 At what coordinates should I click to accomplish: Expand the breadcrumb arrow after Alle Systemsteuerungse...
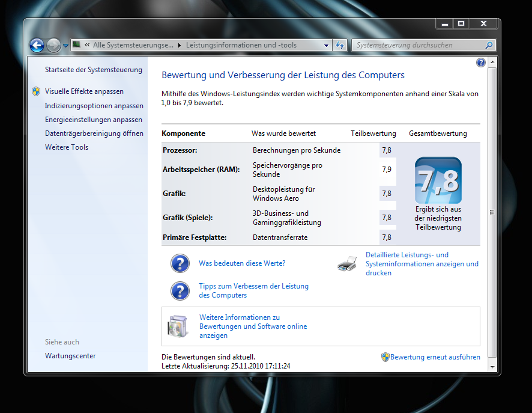click(x=180, y=45)
